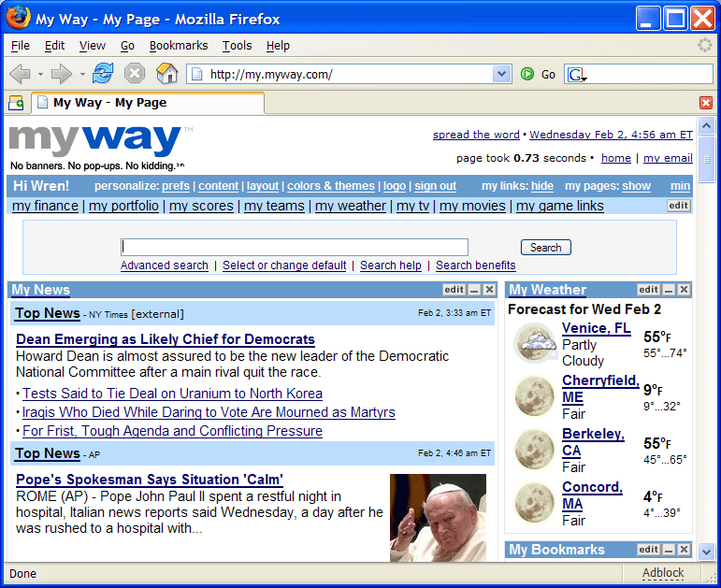Viewport: 721px width, 588px height.
Task: Open the Bookmarks menu
Action: pyautogui.click(x=179, y=46)
